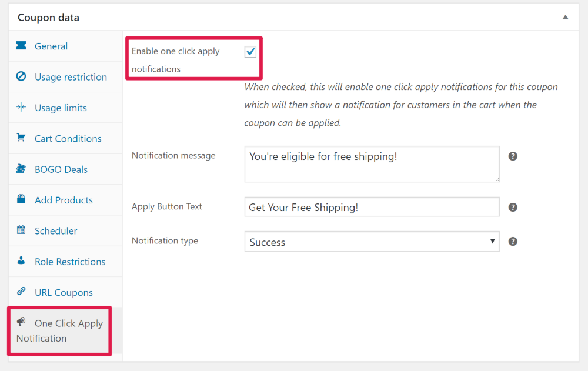Click the Apply Button Text label

pyautogui.click(x=166, y=206)
